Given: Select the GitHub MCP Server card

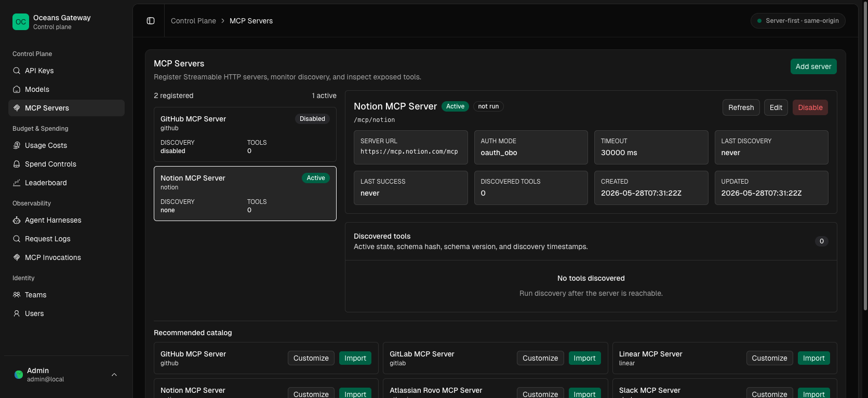Looking at the screenshot, I should 245,134.
